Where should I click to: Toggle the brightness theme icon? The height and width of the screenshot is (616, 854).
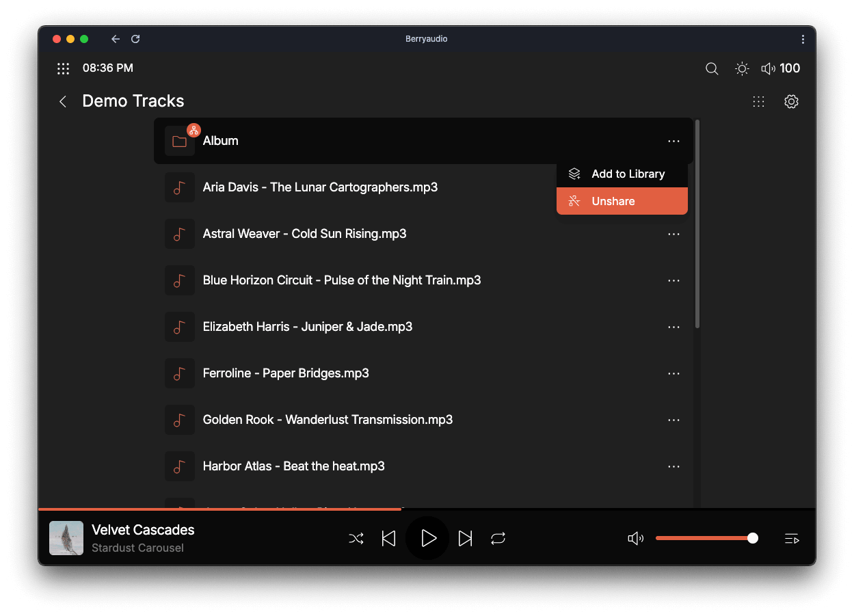742,68
